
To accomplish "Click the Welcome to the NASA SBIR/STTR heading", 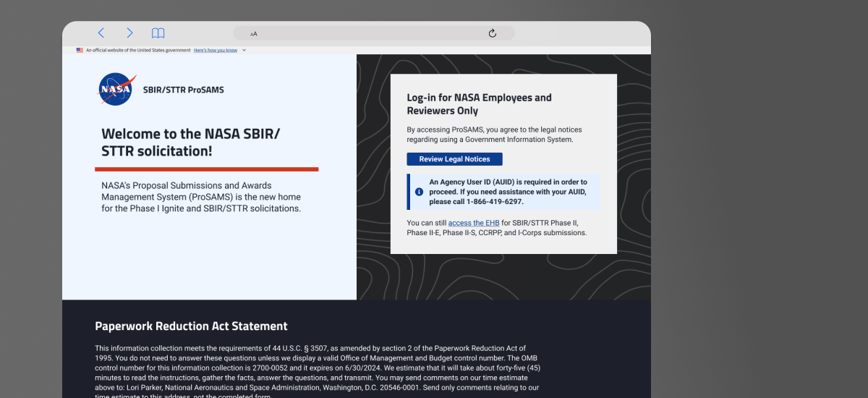I will (x=191, y=143).
